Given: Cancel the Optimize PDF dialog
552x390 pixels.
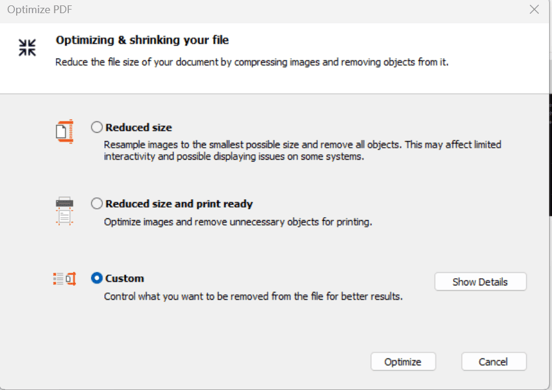Looking at the screenshot, I should (x=494, y=361).
